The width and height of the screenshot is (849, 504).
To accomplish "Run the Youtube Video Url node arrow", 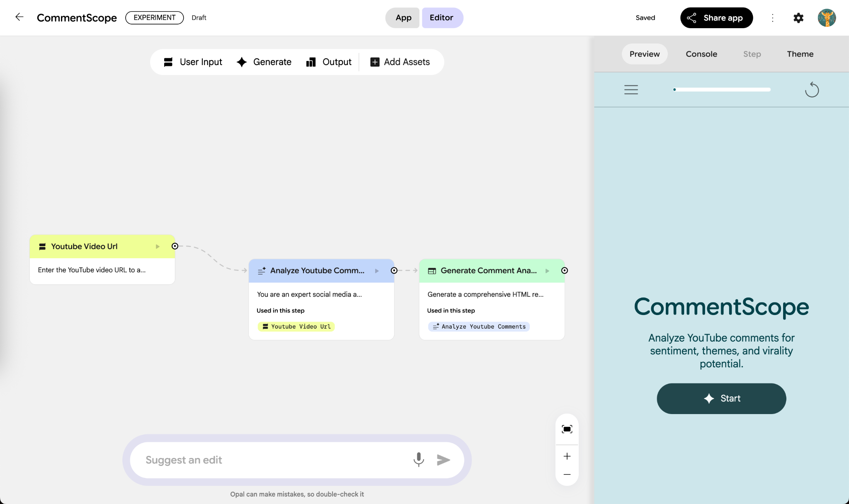I will [x=158, y=247].
